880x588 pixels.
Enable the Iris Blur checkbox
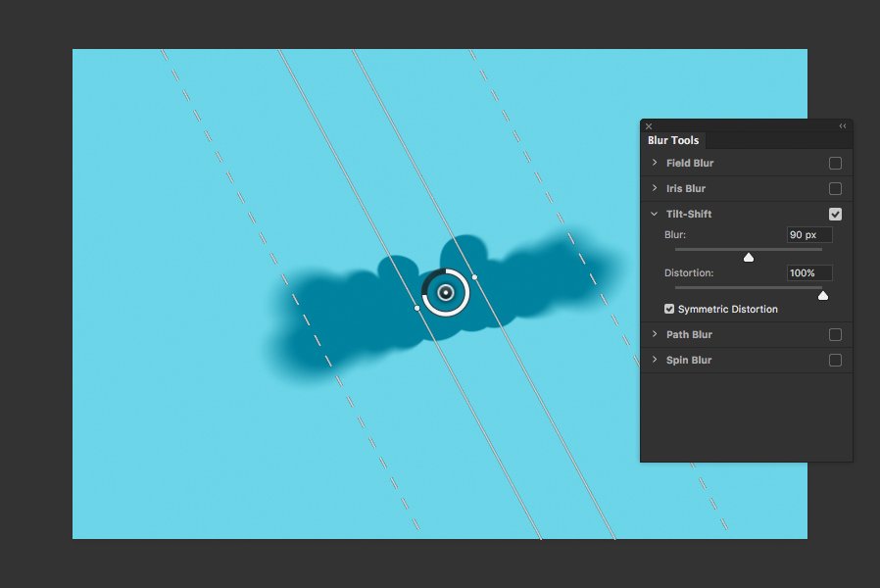click(x=835, y=188)
